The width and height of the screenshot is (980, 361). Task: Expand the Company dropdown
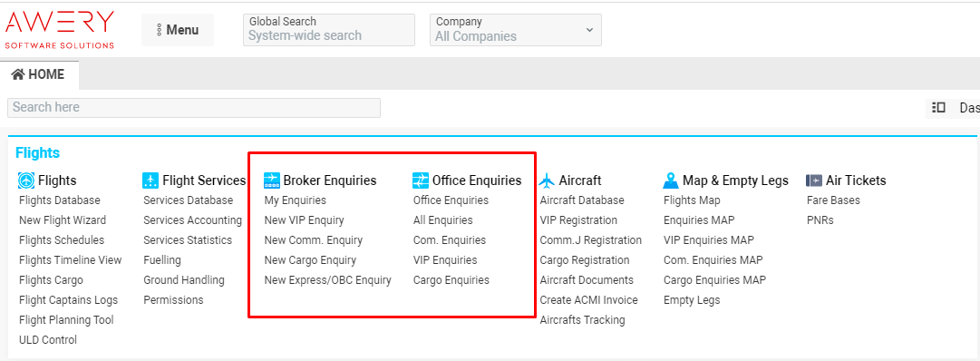(x=516, y=30)
